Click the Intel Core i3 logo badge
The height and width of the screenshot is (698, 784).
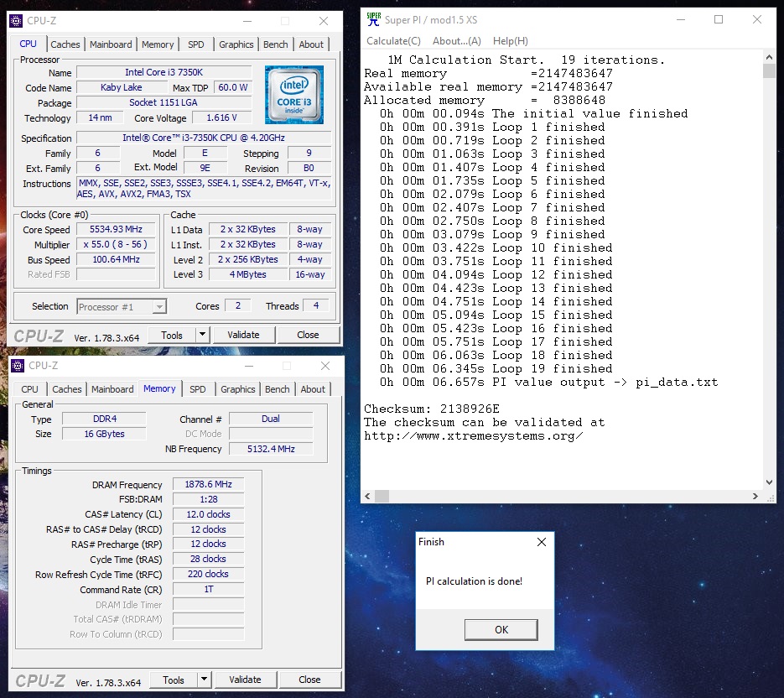click(294, 95)
